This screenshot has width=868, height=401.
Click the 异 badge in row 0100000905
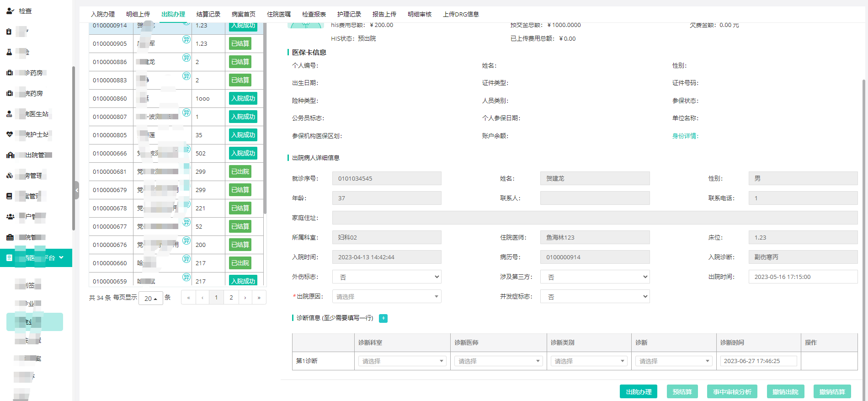pyautogui.click(x=186, y=39)
